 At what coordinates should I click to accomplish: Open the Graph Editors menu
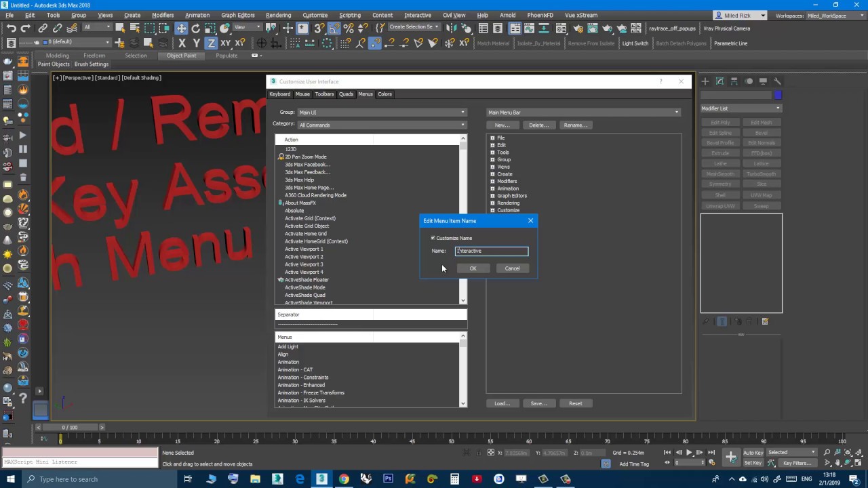point(238,15)
